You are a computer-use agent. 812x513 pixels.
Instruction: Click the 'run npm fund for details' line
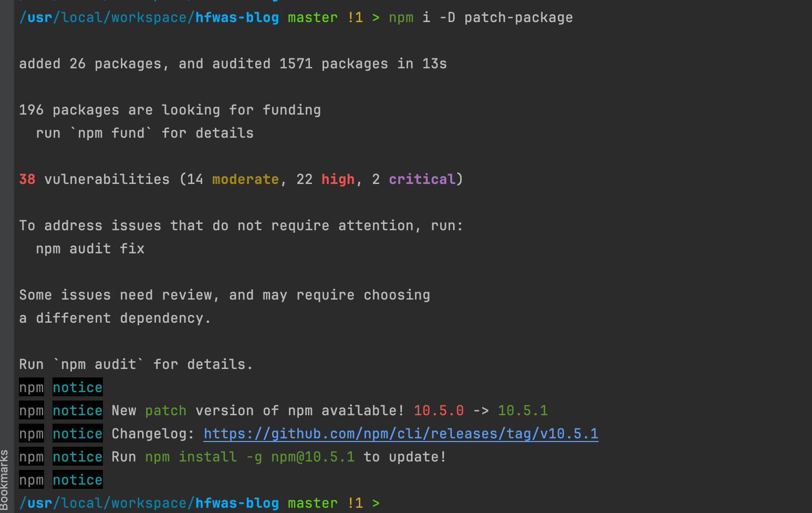(144, 133)
